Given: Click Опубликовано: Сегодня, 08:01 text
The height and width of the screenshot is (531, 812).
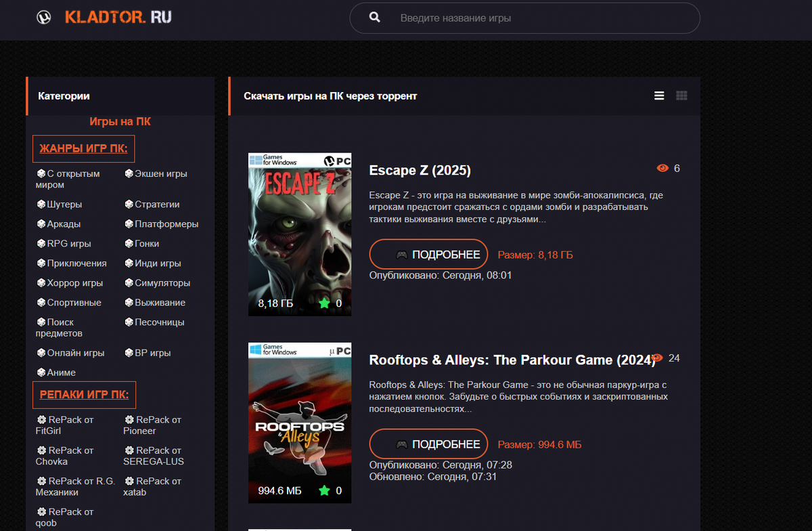Looking at the screenshot, I should pos(441,276).
